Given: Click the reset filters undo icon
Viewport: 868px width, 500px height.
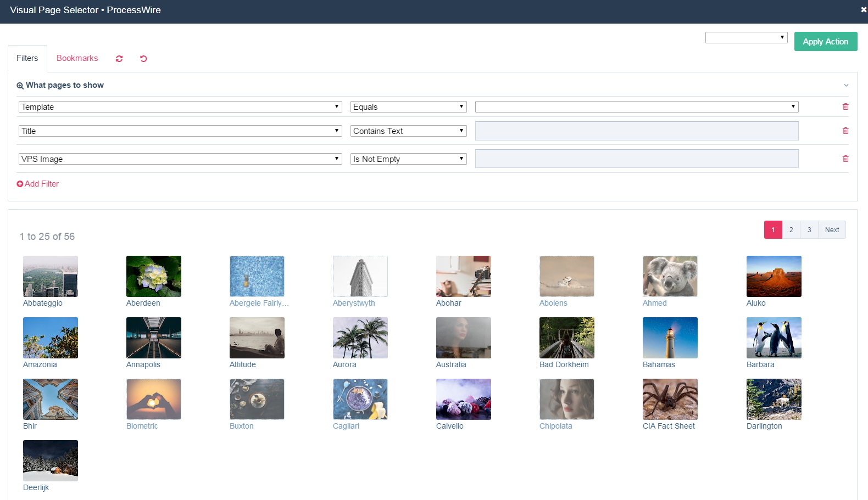Looking at the screenshot, I should [x=143, y=59].
